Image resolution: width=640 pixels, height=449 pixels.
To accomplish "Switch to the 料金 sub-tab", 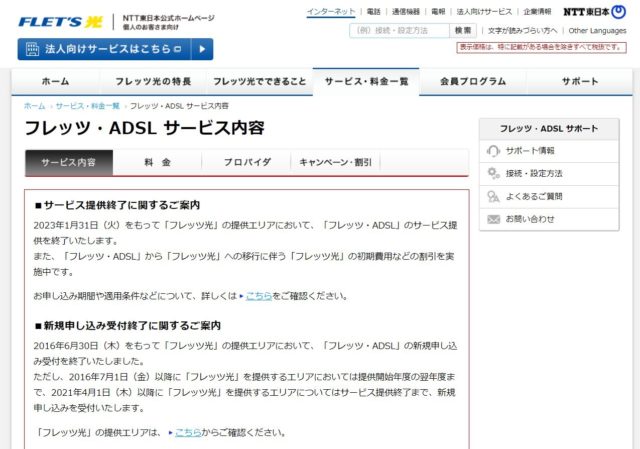I will (158, 162).
